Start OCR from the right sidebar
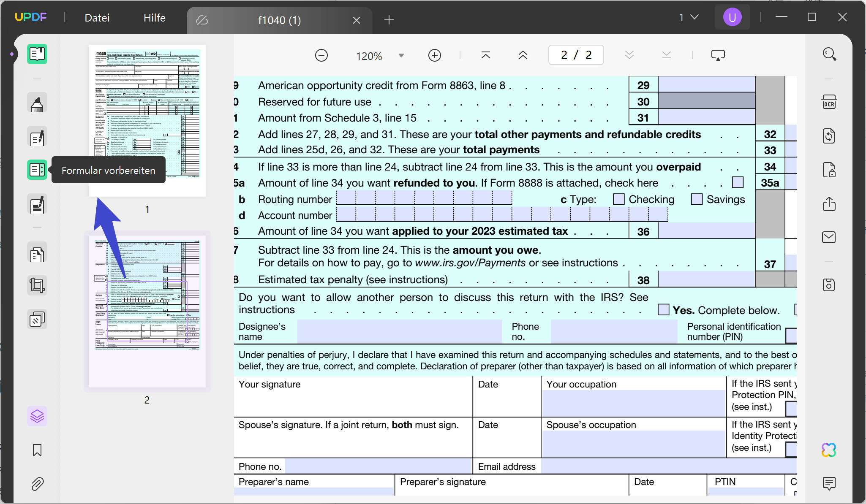Screen dimensions: 866x504 pos(828,102)
